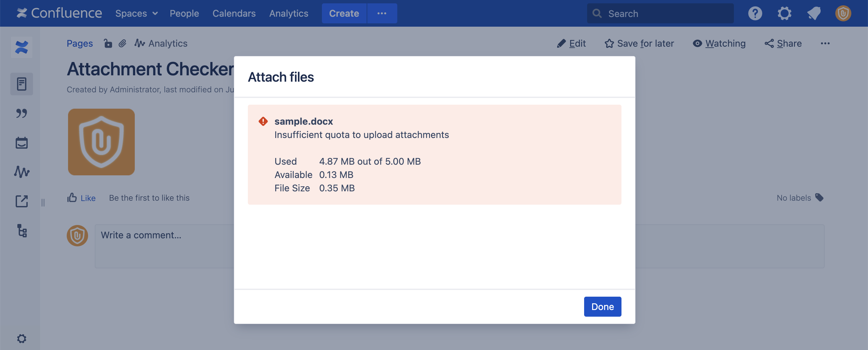Dismiss the dialog with the Done button

tap(602, 307)
